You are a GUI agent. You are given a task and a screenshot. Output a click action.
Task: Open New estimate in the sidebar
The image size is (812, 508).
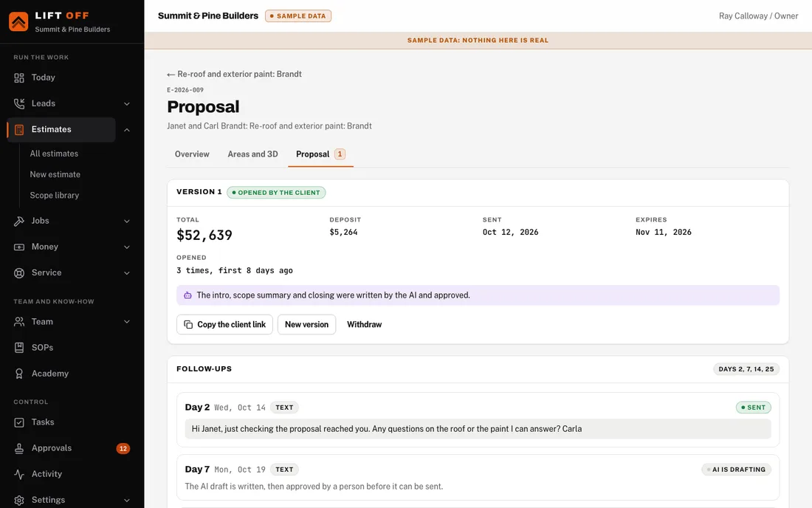click(x=55, y=174)
